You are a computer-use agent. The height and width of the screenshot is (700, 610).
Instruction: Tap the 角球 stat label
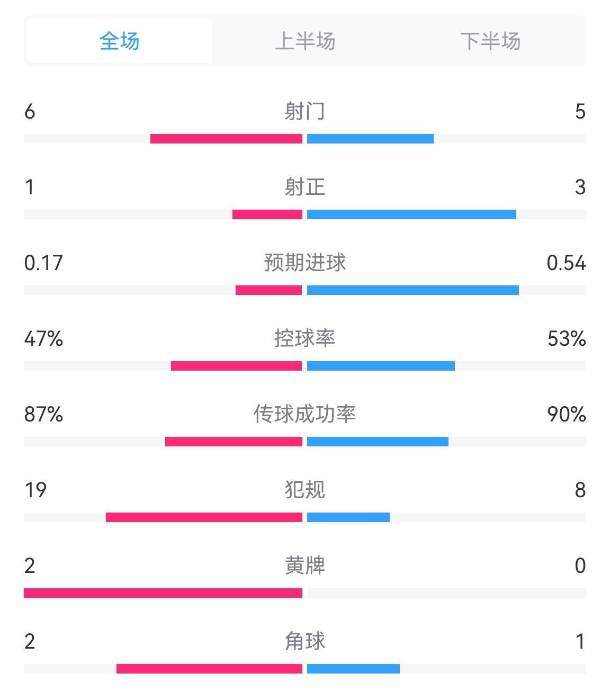point(305,641)
